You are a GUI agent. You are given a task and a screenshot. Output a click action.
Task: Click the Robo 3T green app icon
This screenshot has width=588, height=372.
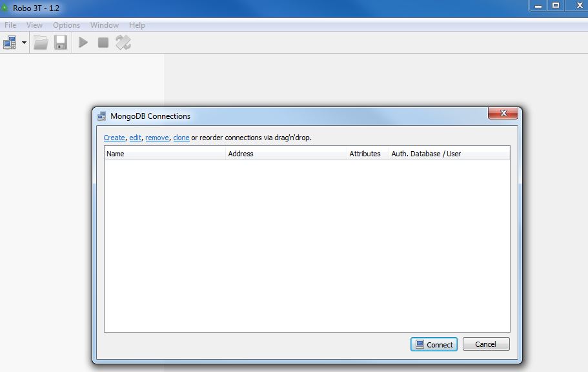5,8
